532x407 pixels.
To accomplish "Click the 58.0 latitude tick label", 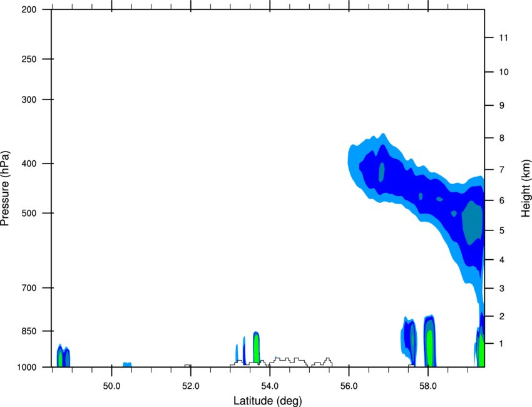I will 428,386.
